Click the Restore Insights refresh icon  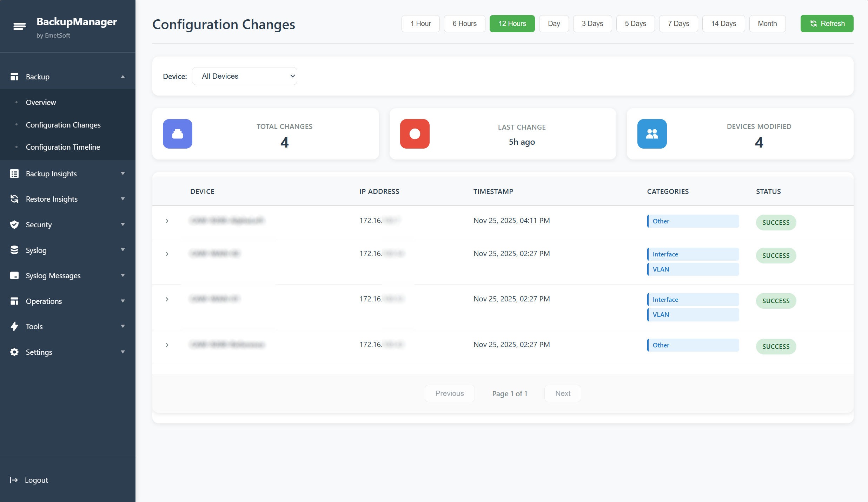pyautogui.click(x=14, y=199)
